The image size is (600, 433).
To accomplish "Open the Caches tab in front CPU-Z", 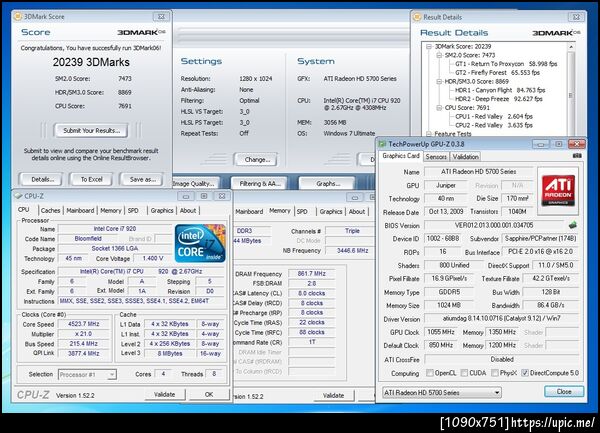I will click(50, 210).
